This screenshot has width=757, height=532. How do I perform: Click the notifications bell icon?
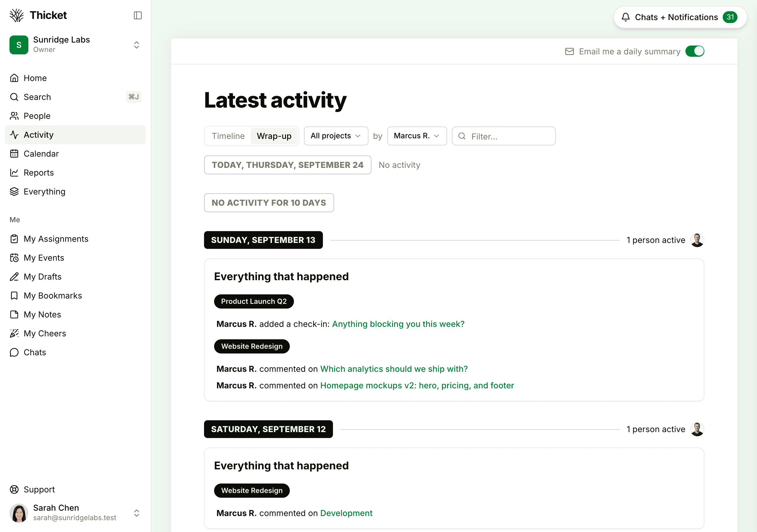tap(625, 17)
